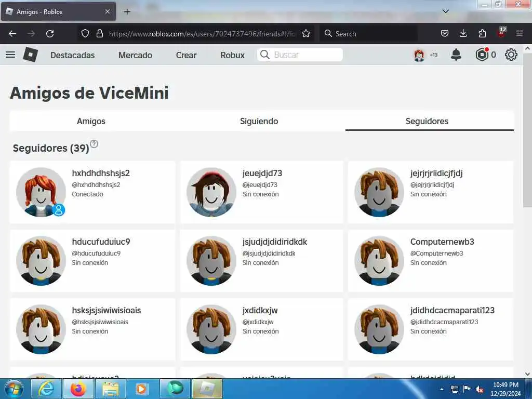Open hxhdhdhshsjs2 follower profile name
Screen dimensions: 532x399
[101, 173]
